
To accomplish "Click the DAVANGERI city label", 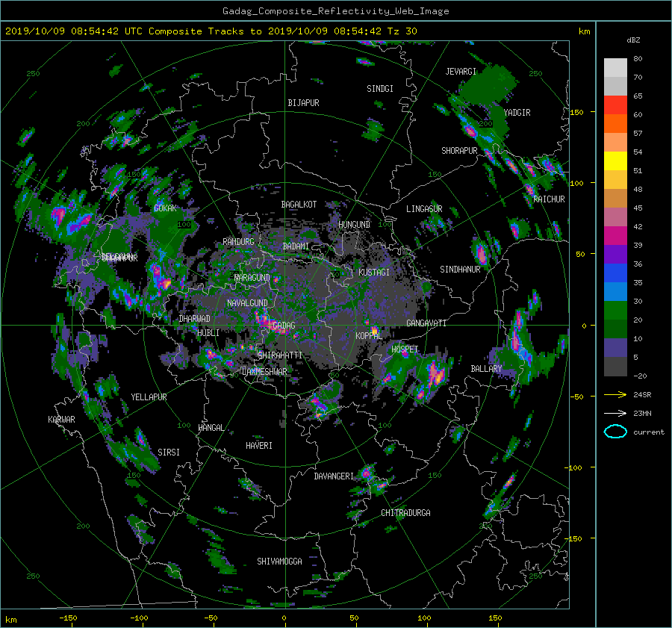I will click(x=334, y=476).
